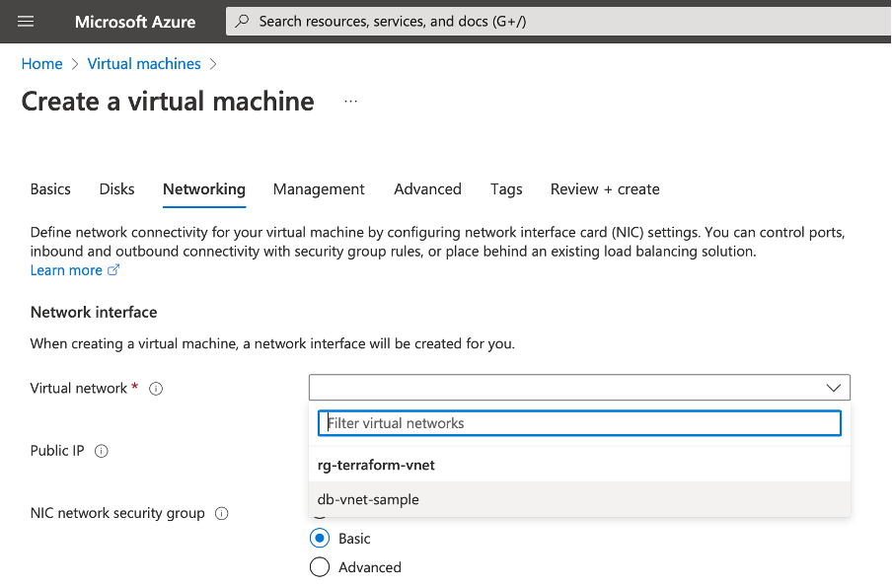Show info for NIC network security group
The image size is (892, 588).
pyautogui.click(x=222, y=513)
